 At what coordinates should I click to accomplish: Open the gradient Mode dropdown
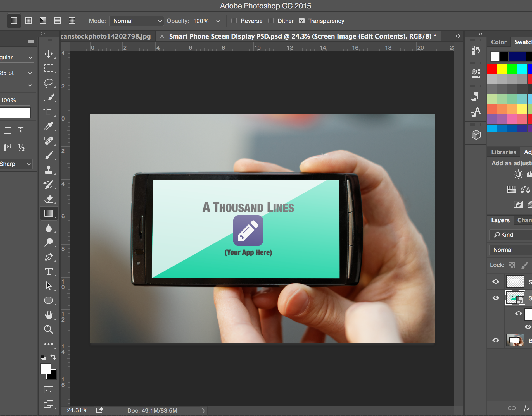(136, 21)
